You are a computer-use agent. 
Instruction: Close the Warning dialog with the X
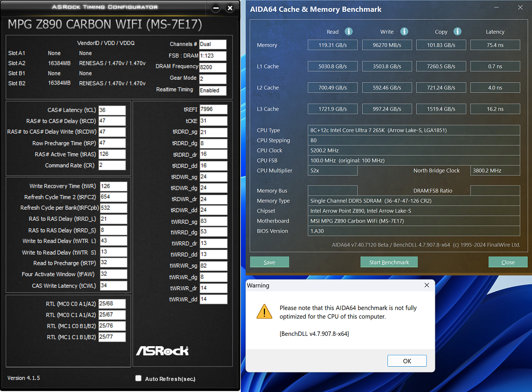427,285
